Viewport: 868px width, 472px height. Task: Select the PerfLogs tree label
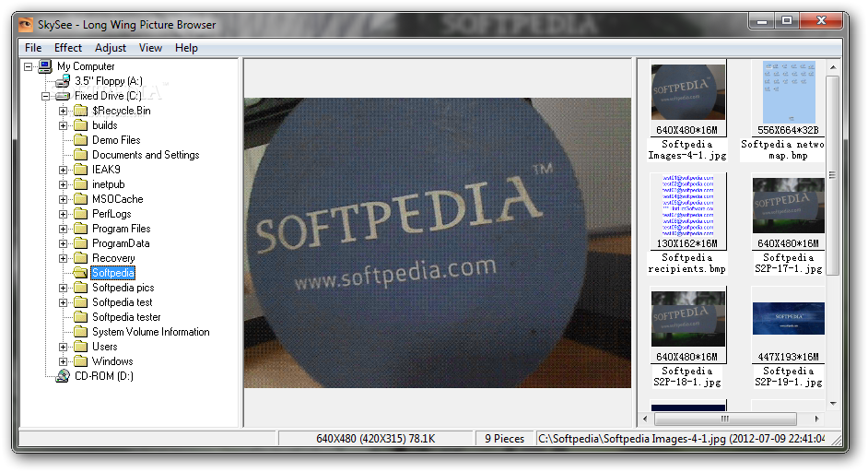(x=111, y=214)
